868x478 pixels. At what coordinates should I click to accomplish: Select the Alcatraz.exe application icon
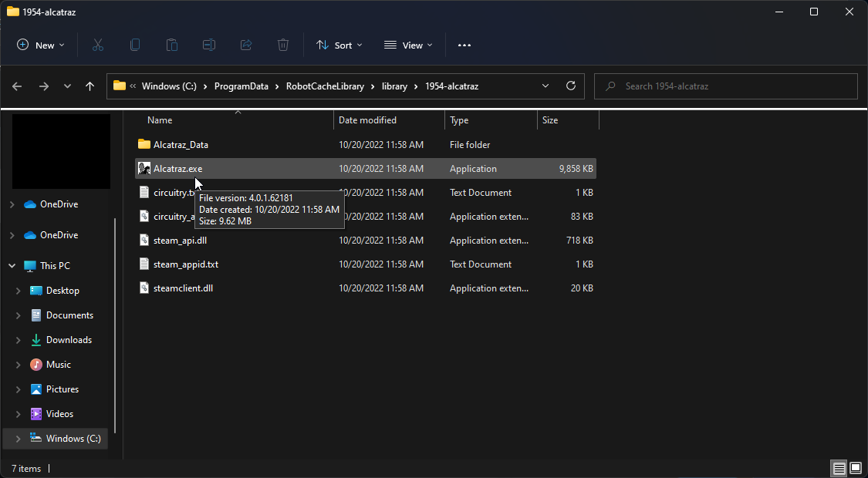click(144, 169)
